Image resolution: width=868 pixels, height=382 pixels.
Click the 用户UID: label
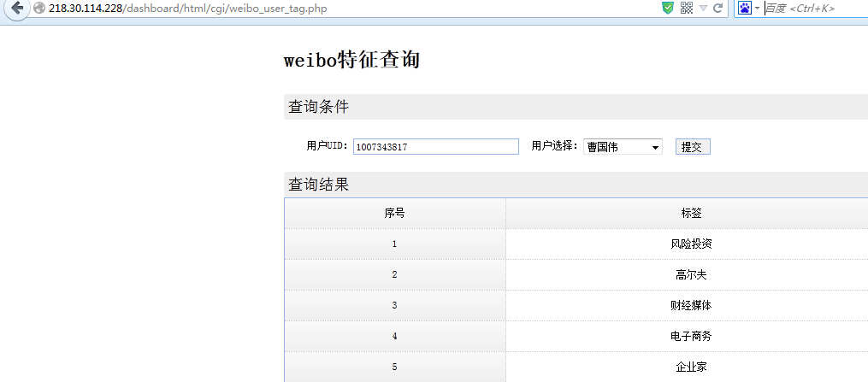pyautogui.click(x=328, y=146)
